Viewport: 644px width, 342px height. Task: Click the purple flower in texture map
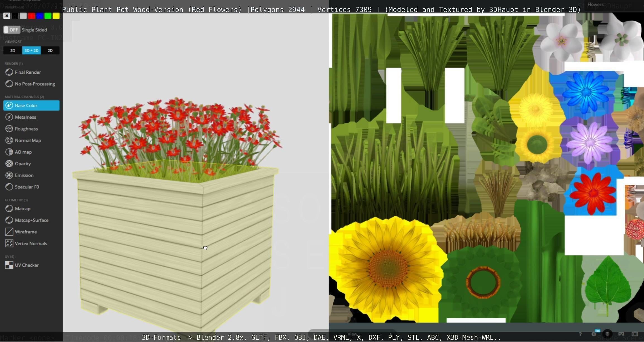pos(590,143)
